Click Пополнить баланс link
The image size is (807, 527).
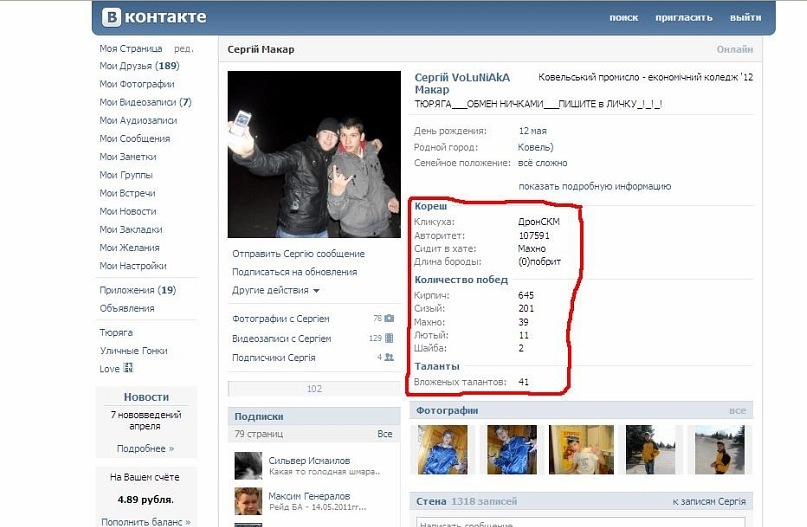(145, 521)
